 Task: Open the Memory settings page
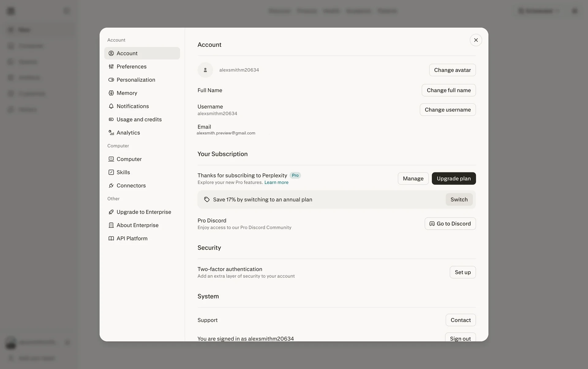click(142, 93)
